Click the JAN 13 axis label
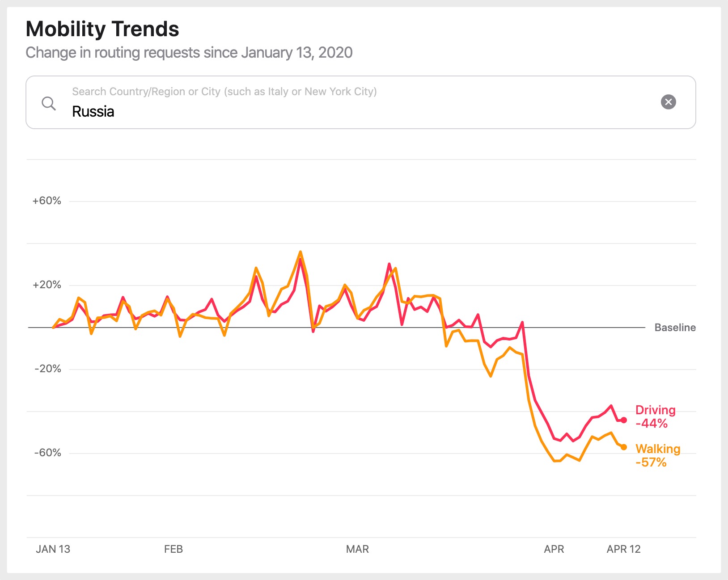 pyautogui.click(x=53, y=549)
